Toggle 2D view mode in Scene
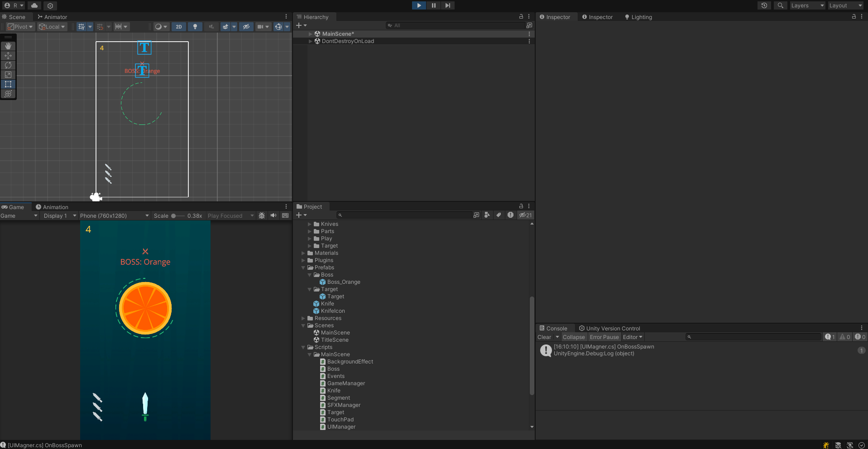Screen dimensions: 868x449 (179, 27)
